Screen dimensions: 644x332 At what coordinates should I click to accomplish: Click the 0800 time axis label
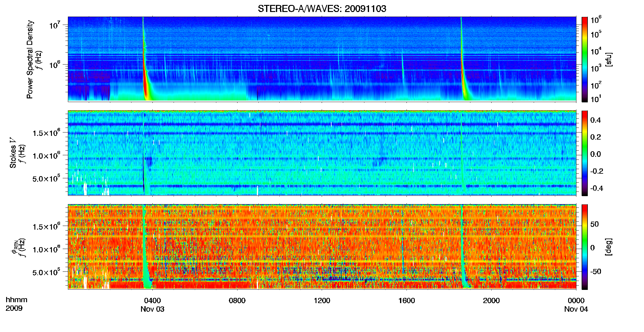pyautogui.click(x=237, y=300)
